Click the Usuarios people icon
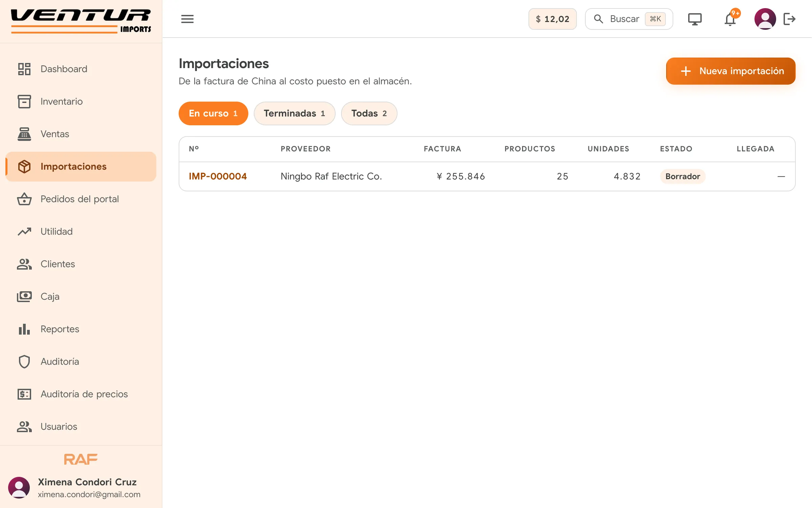This screenshot has height=508, width=812. pos(24,427)
